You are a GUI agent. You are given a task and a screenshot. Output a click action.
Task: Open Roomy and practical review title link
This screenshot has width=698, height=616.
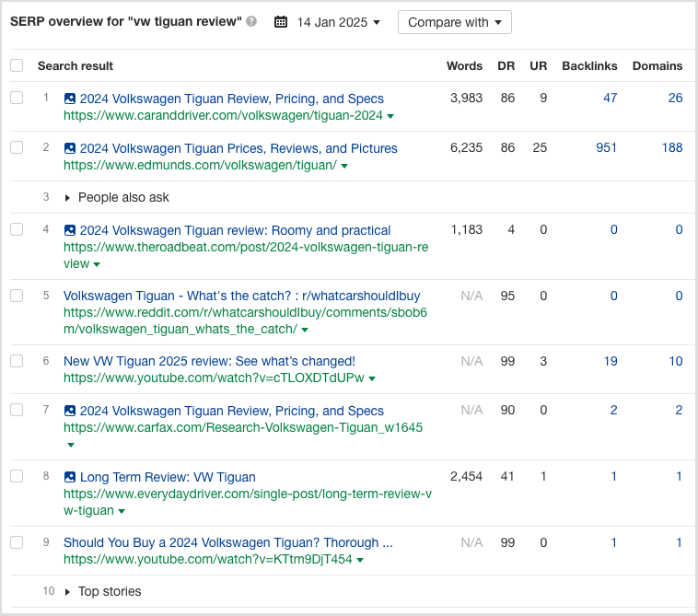click(235, 230)
